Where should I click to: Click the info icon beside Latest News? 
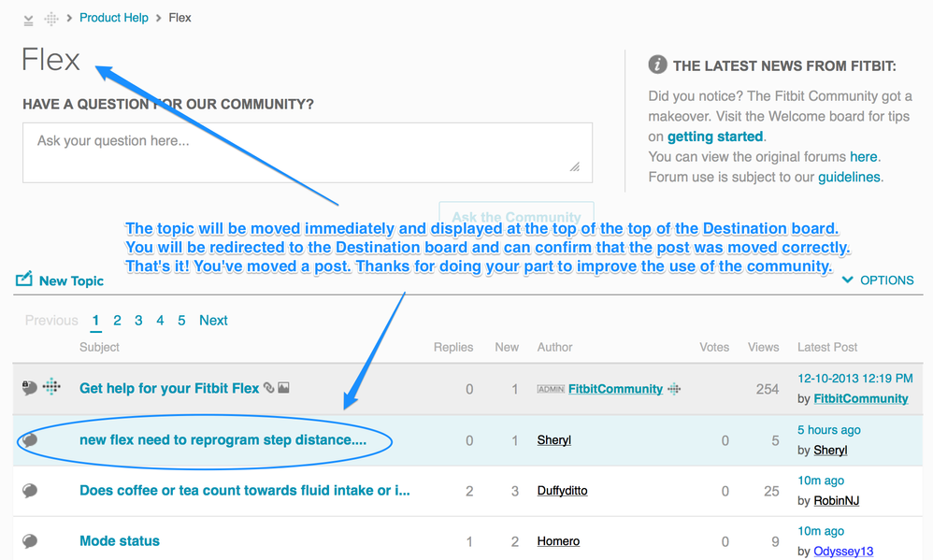[x=657, y=65]
